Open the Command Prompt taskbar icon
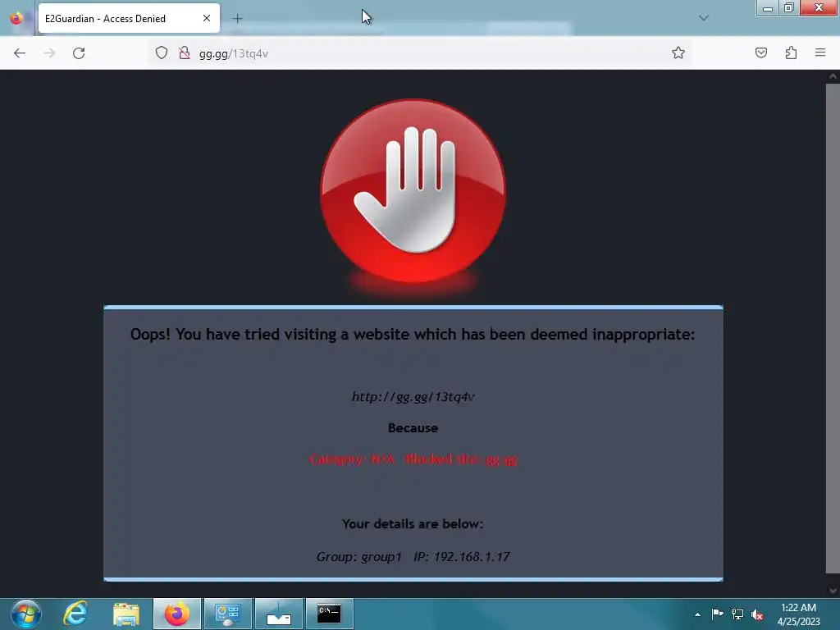The width and height of the screenshot is (840, 630). (329, 614)
